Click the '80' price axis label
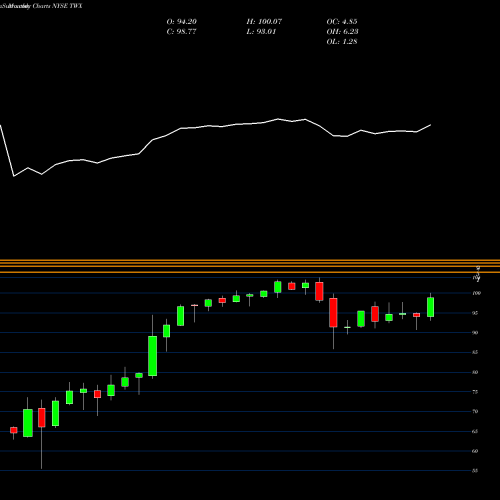This screenshot has height=500, width=500. [x=475, y=372]
